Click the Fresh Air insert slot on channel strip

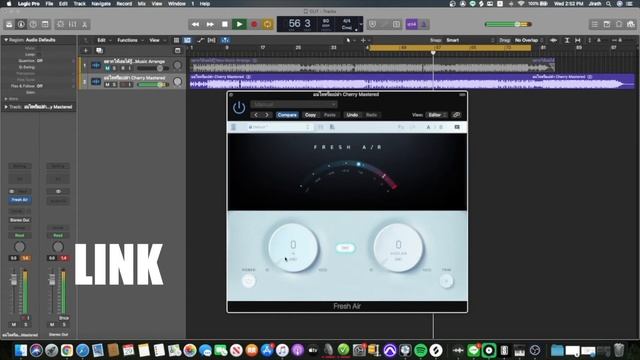click(x=20, y=200)
